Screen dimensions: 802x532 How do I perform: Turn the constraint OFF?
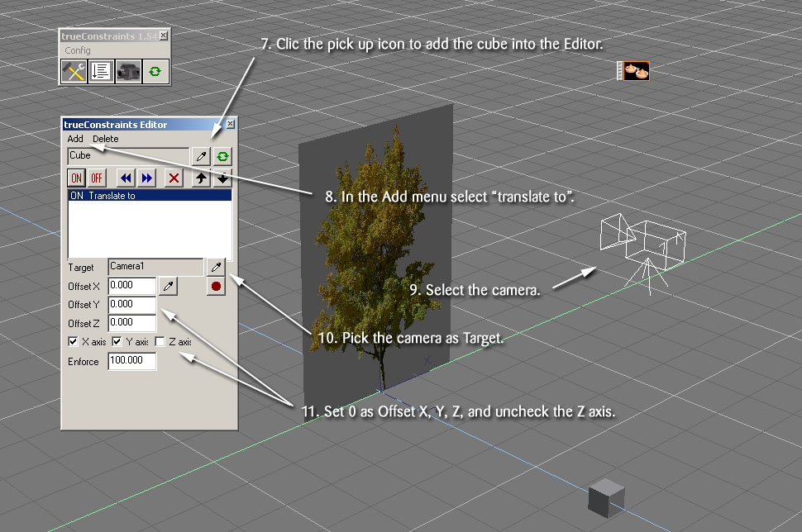pos(97,178)
